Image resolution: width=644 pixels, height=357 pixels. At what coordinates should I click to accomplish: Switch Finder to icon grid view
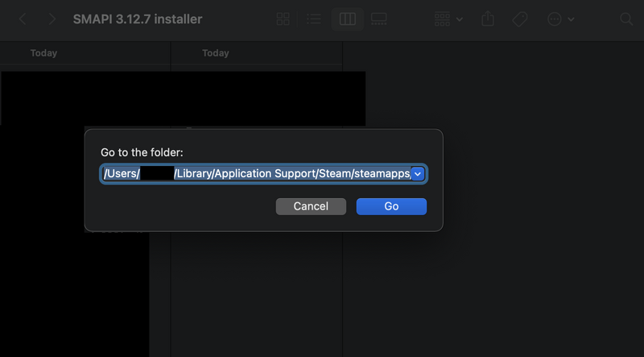tap(283, 19)
